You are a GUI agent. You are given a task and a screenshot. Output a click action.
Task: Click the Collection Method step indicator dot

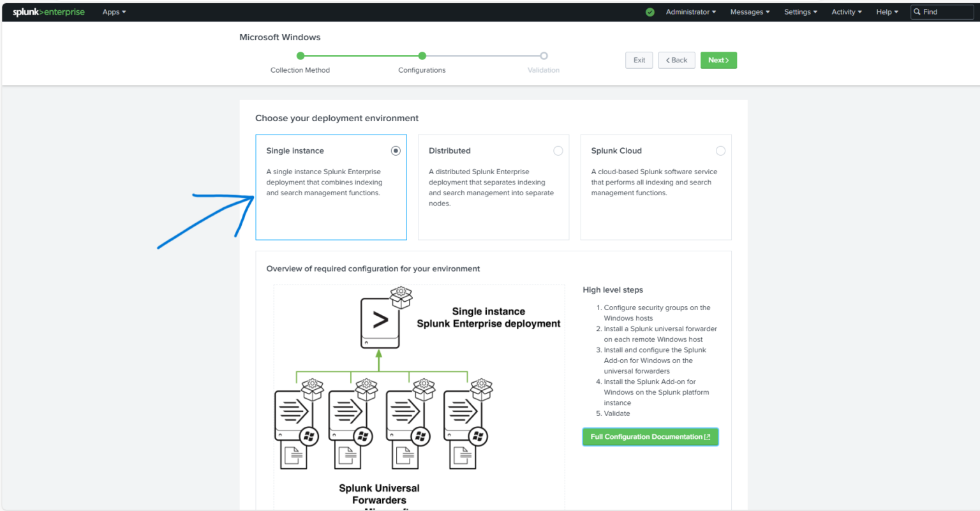pyautogui.click(x=300, y=56)
